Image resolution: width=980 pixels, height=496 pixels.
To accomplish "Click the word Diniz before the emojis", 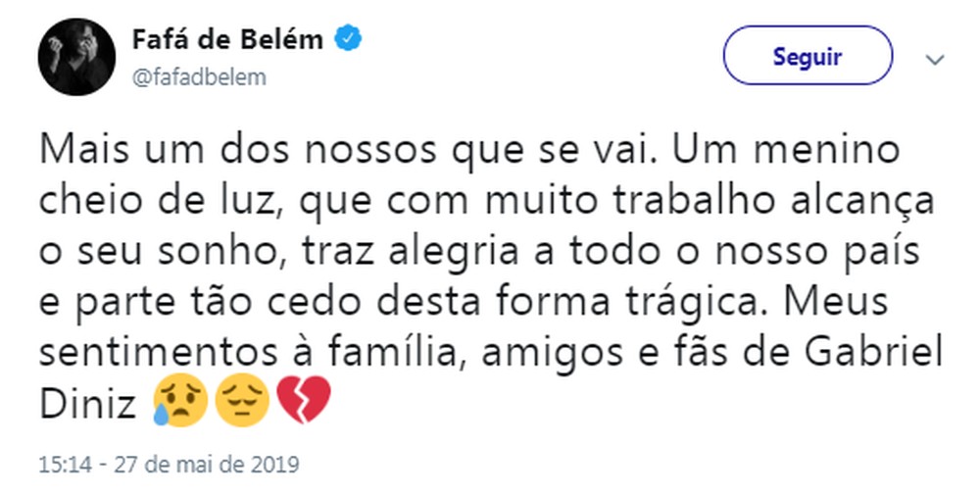I will pyautogui.click(x=86, y=402).
